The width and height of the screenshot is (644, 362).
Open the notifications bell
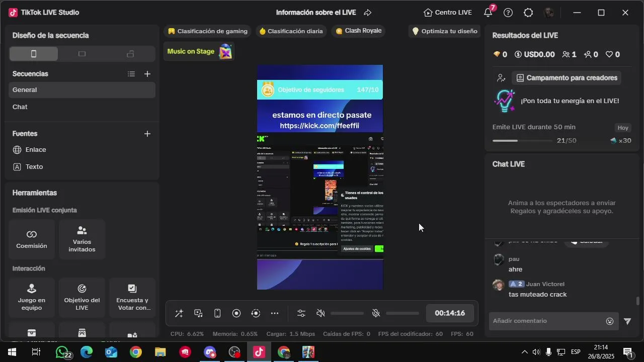488,13
